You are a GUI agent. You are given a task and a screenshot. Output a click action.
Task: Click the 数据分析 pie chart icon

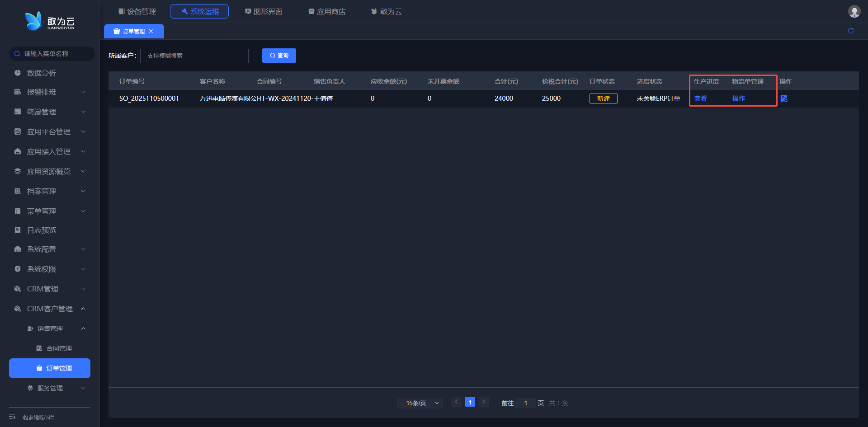18,73
